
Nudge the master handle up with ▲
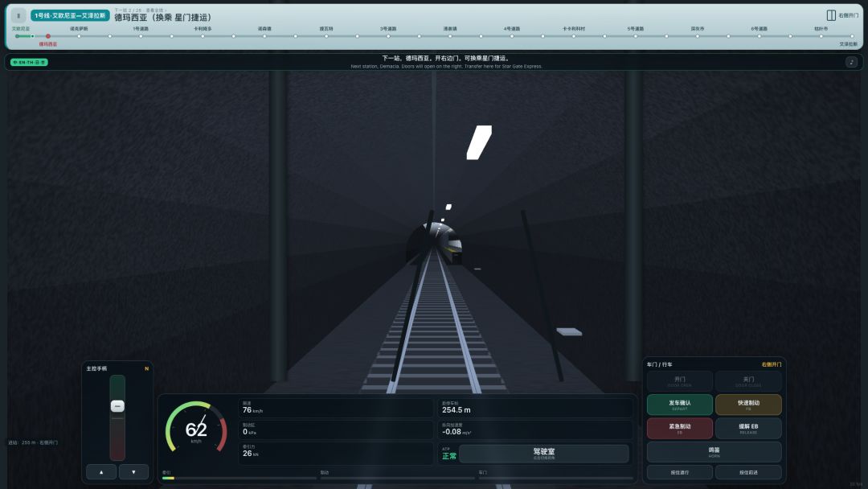(x=101, y=472)
